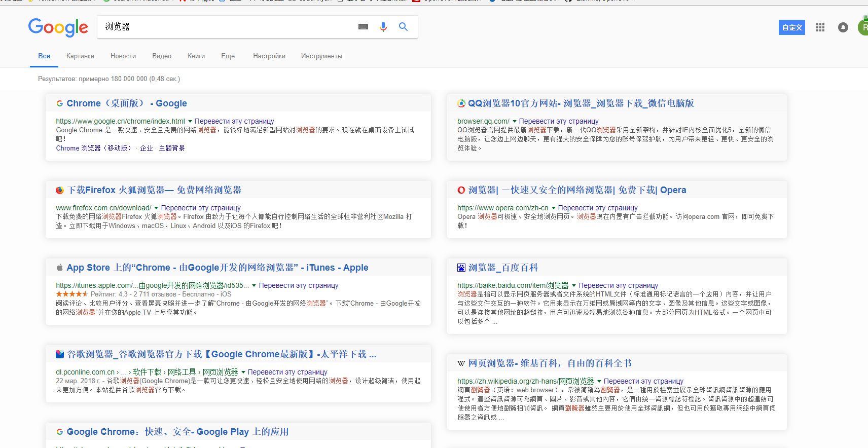Switch to the Новости tab
868x448 pixels.
click(123, 56)
